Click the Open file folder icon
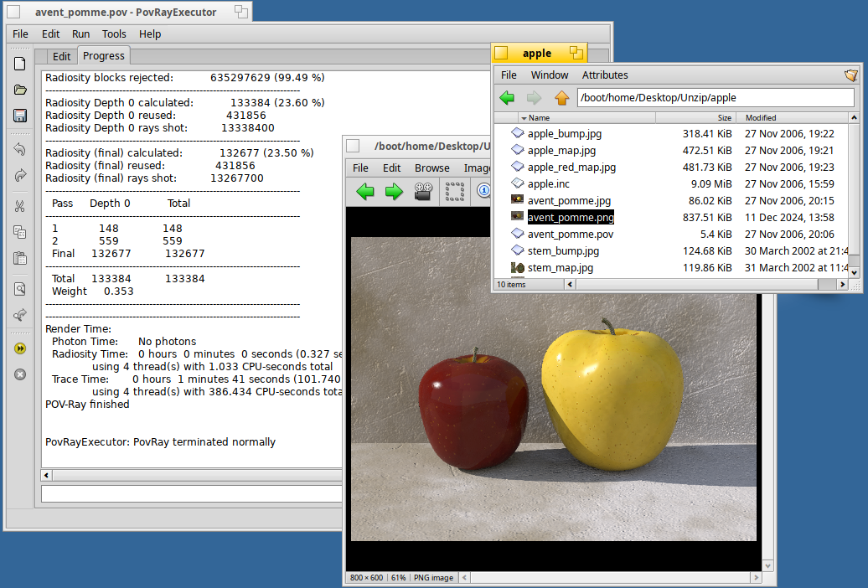Image resolution: width=868 pixels, height=588 pixels. (20, 90)
